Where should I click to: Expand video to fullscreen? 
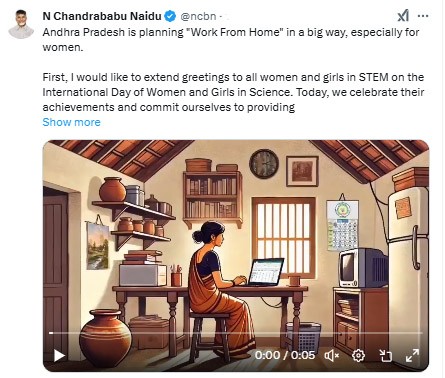click(x=412, y=355)
